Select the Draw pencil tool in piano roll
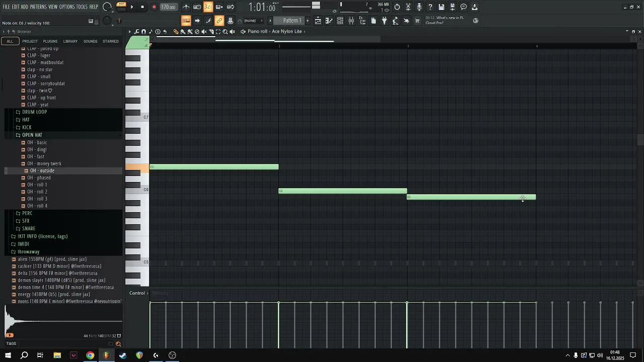Screen dimensions: 644x362 tap(176, 32)
